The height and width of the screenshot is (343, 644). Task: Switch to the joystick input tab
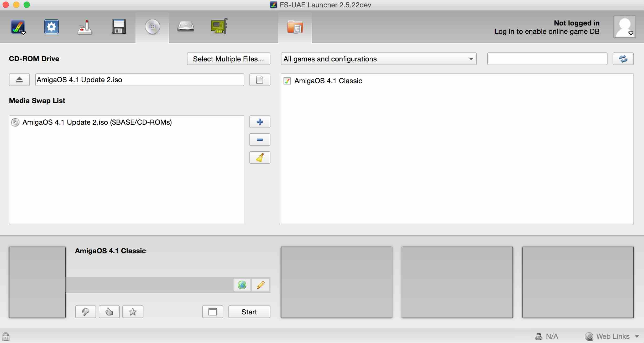[x=85, y=27]
